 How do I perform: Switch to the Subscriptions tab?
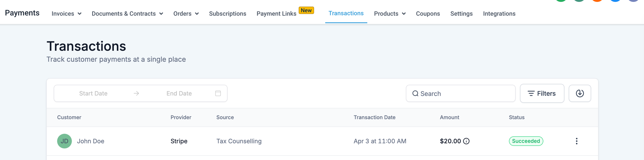(228, 14)
